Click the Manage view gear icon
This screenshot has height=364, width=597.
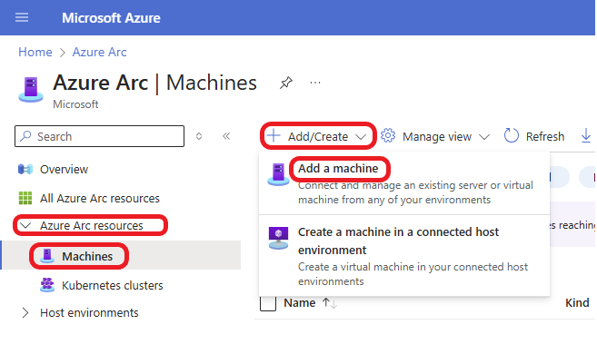388,135
